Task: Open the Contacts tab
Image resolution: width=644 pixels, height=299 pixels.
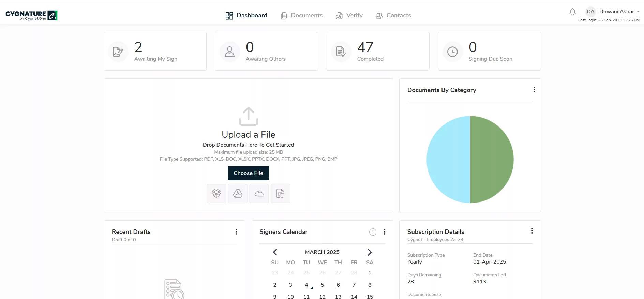Action: click(x=393, y=16)
